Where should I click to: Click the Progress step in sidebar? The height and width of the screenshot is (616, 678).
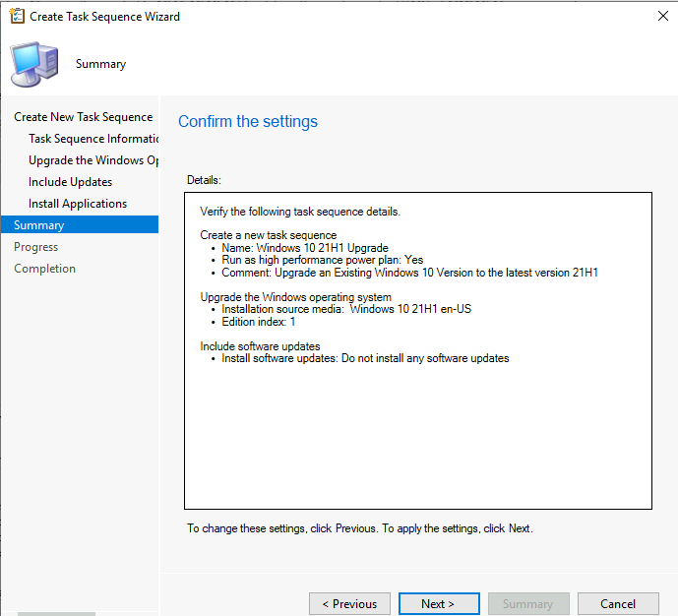[35, 246]
